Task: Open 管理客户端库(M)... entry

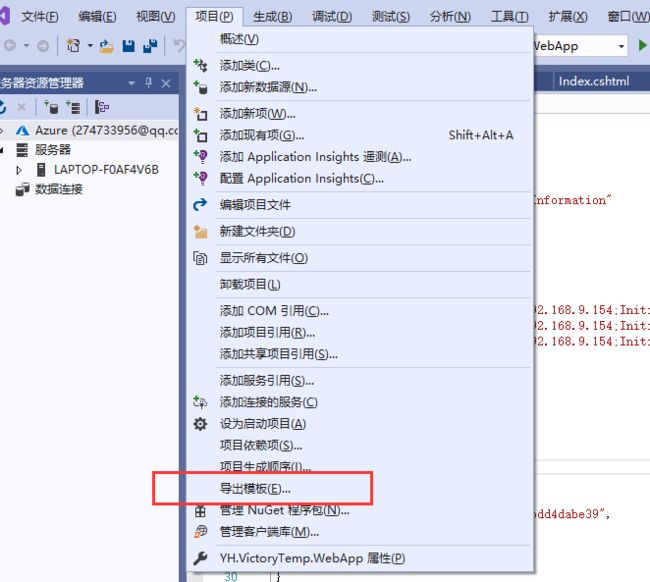Action: pyautogui.click(x=360, y=532)
